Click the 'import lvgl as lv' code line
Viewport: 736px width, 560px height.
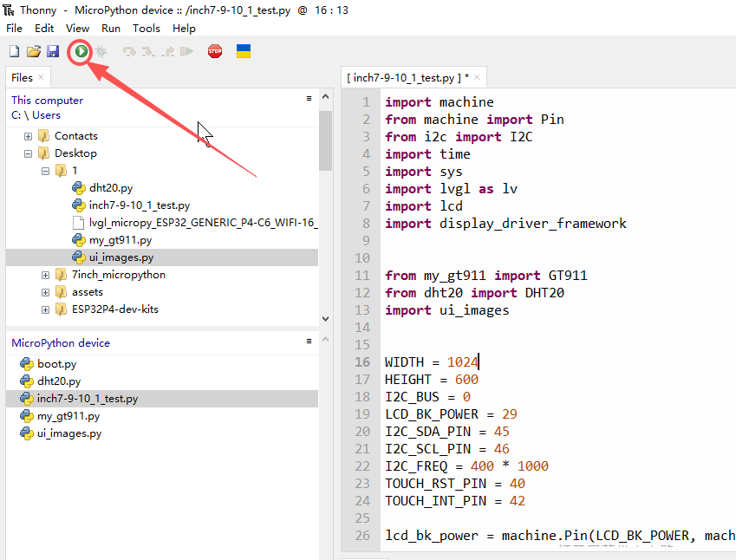point(451,189)
